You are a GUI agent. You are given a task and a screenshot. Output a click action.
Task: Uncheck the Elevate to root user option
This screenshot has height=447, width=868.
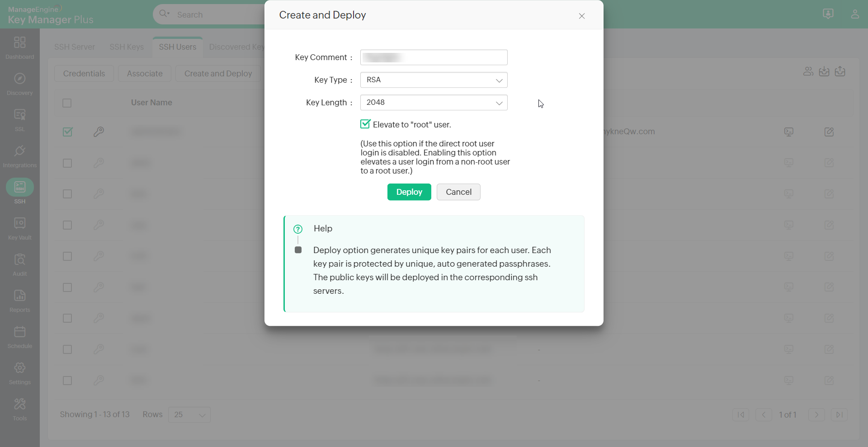pos(365,124)
